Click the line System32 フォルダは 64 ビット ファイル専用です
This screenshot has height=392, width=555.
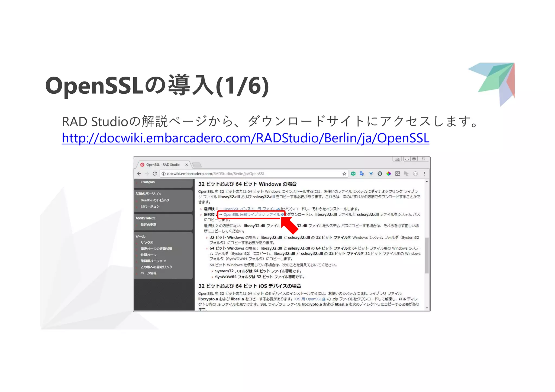point(258,271)
